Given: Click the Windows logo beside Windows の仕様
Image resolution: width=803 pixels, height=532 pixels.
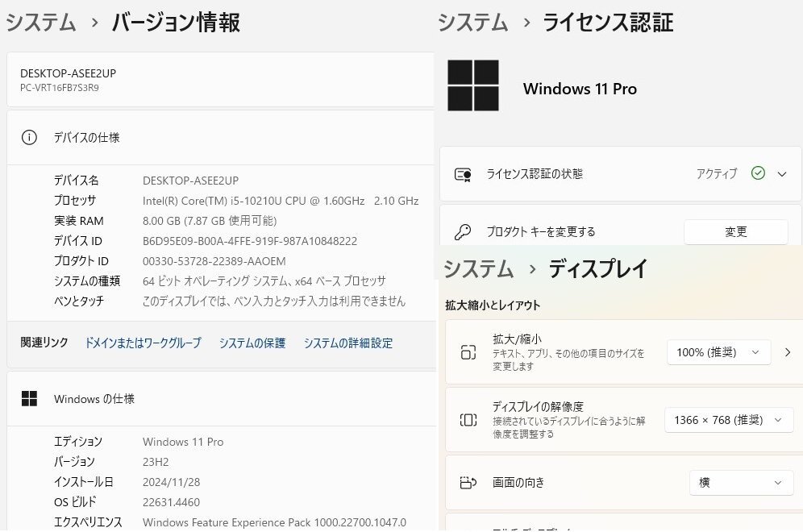Looking at the screenshot, I should (x=29, y=398).
